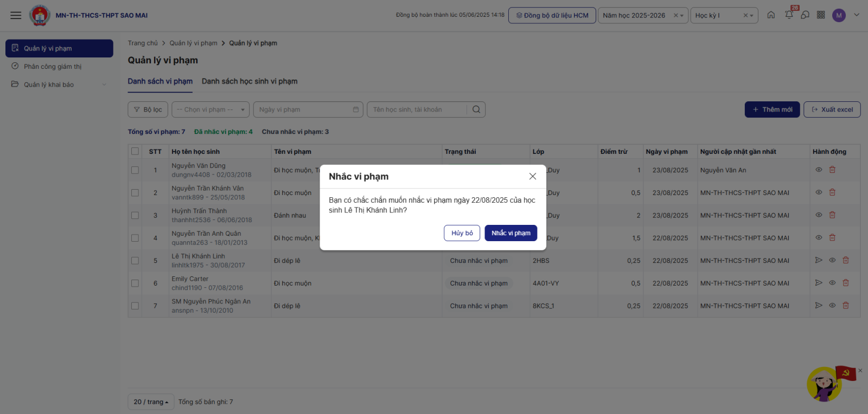
Task: View details of Huỳnh Trần Thành violation
Action: [x=819, y=215]
